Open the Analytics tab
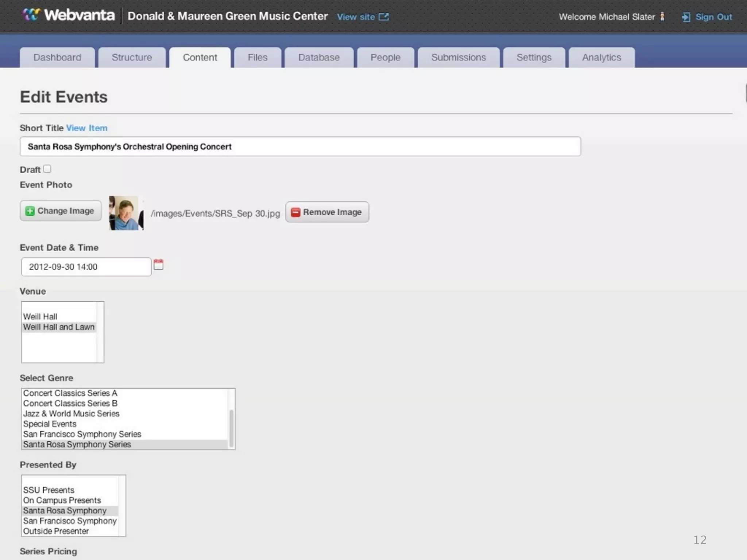The image size is (747, 560). tap(601, 58)
